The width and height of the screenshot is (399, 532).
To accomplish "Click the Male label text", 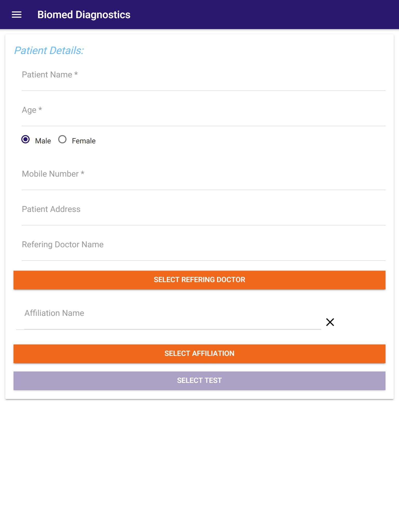I will pos(43,141).
